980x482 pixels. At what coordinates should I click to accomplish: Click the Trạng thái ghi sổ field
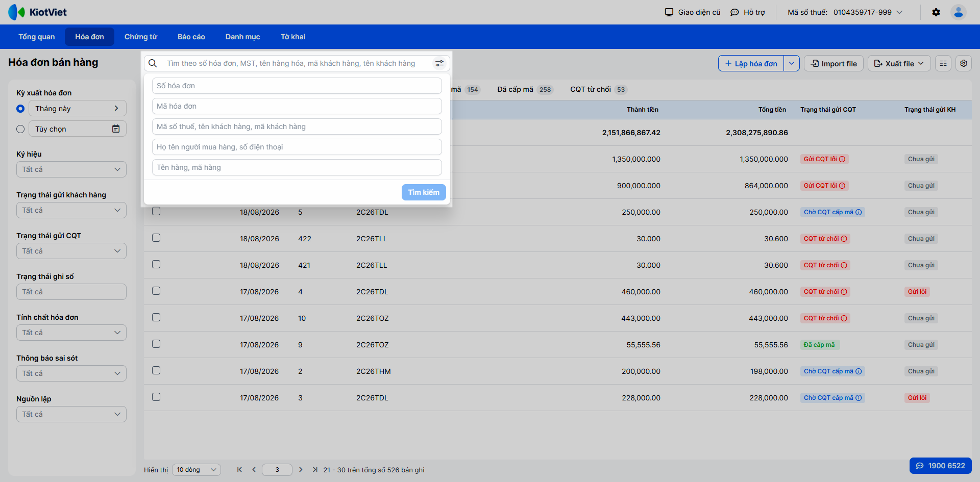[71, 292]
